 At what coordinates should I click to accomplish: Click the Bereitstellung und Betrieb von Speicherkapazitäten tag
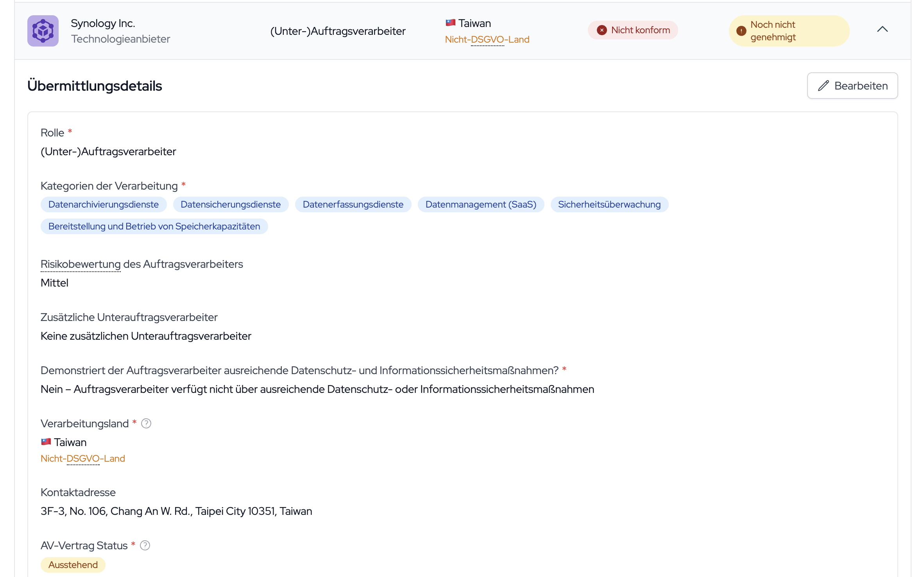154,226
